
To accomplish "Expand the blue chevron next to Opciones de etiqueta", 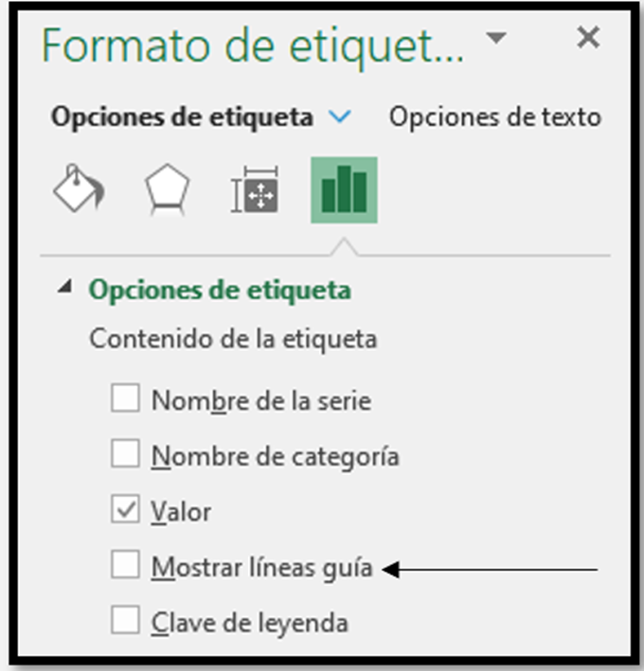I will point(340,116).
